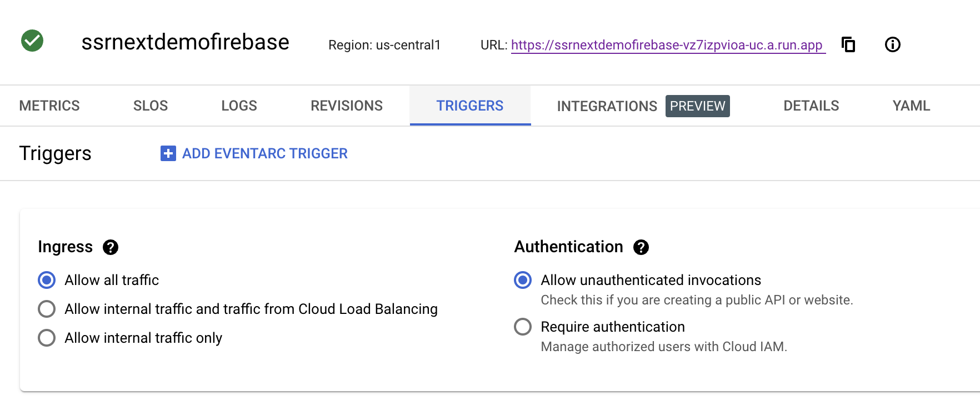Open the ssrnextdemofirebase run.app URL link
This screenshot has height=400, width=980.
point(667,45)
